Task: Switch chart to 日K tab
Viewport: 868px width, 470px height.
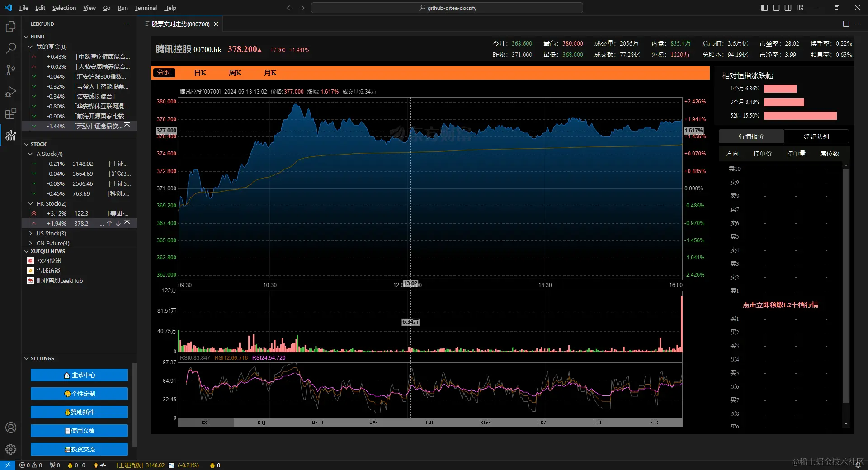Action: pyautogui.click(x=200, y=73)
